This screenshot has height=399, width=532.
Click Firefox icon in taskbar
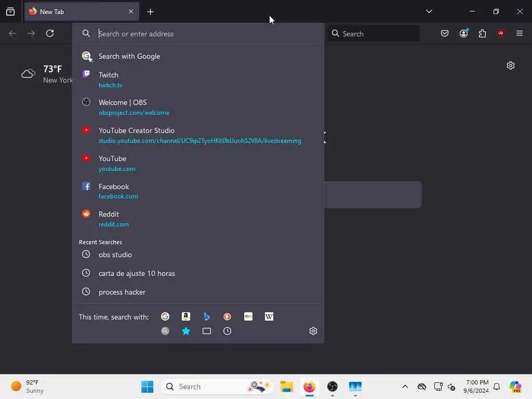309,387
